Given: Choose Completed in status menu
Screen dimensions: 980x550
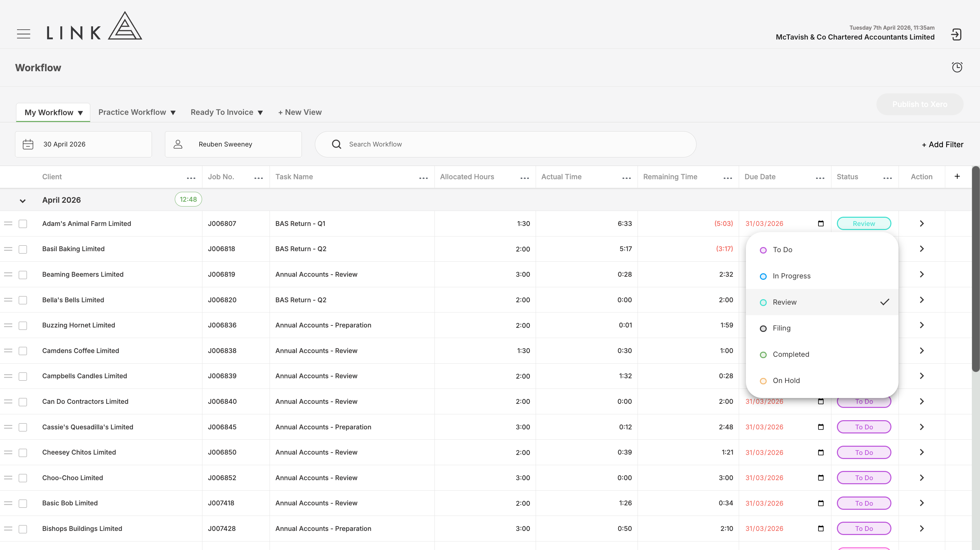Looking at the screenshot, I should [x=822, y=354].
